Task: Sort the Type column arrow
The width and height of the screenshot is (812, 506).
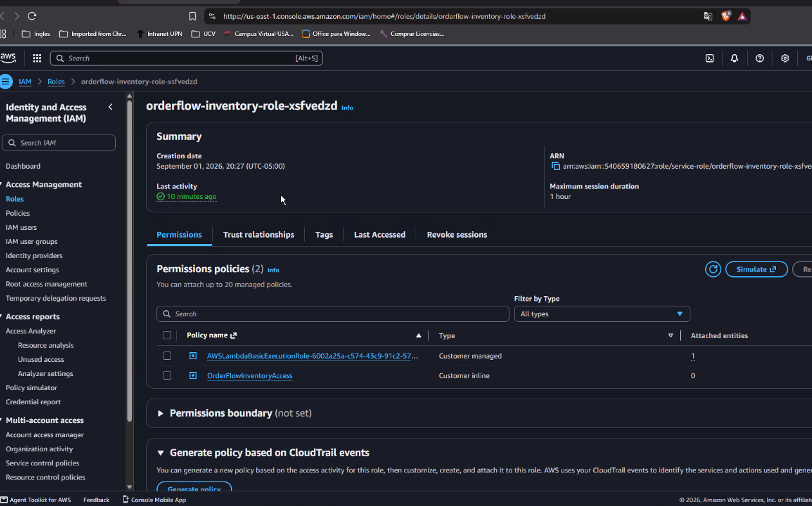Action: (x=670, y=335)
